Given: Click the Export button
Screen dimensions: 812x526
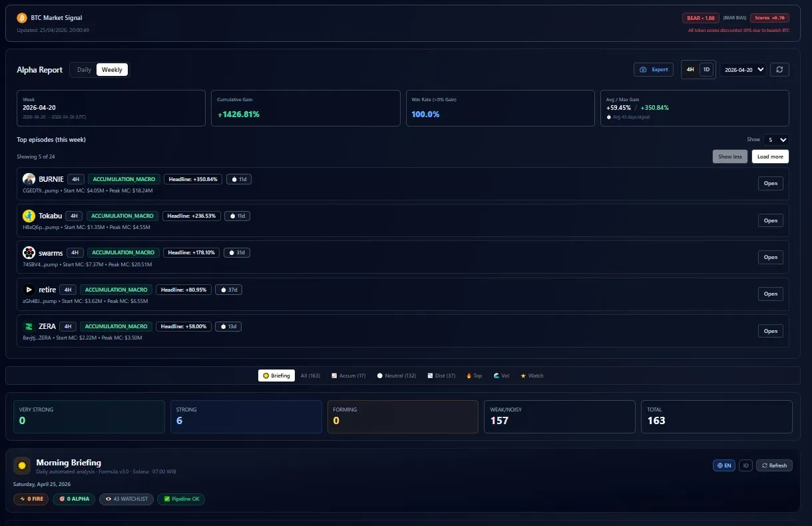Looking at the screenshot, I should (653, 69).
